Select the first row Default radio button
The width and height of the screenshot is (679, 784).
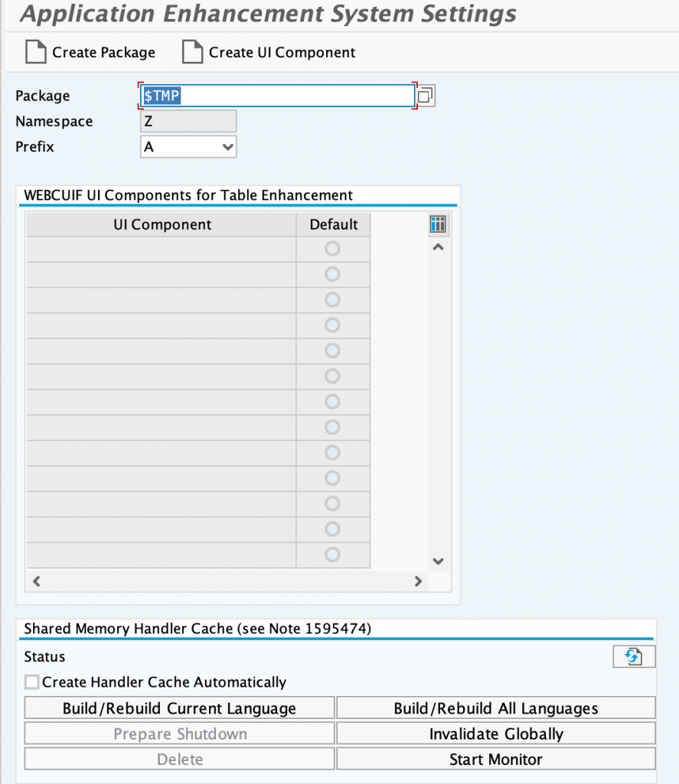[332, 249]
